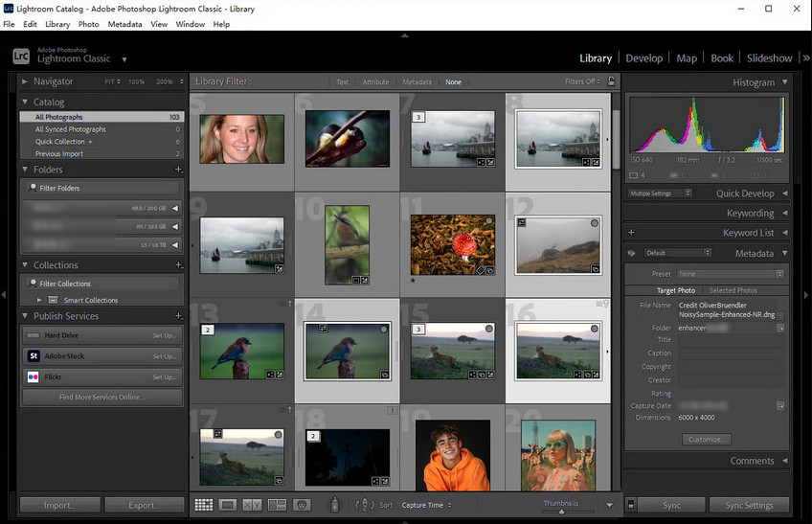Image resolution: width=812 pixels, height=524 pixels.
Task: Go to folder arrow beside enhancer
Action: point(780,328)
